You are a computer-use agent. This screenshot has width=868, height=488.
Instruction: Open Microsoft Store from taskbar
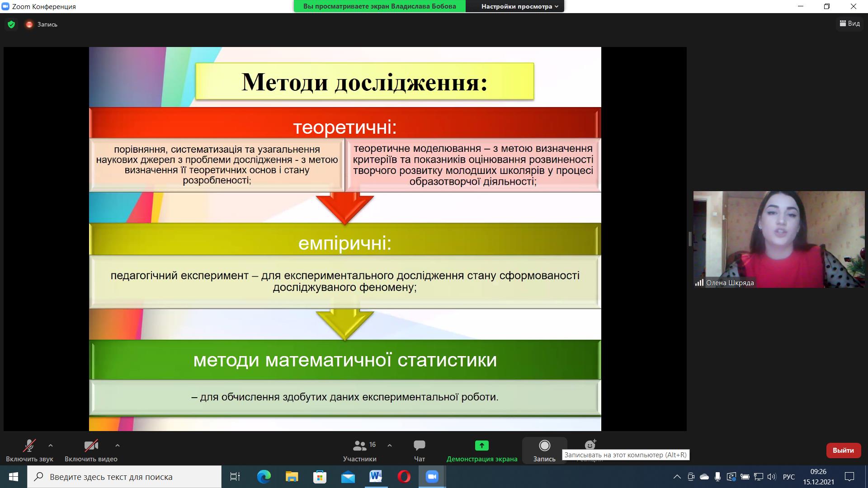point(320,477)
